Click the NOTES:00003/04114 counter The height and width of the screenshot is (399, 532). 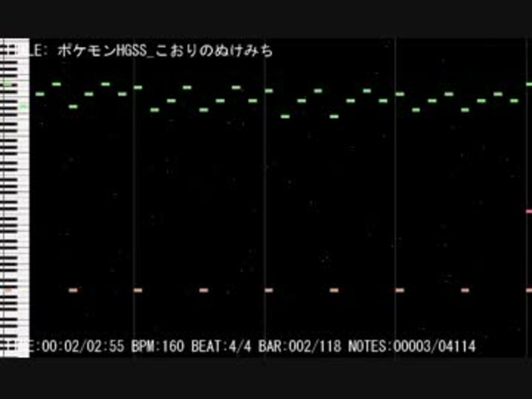point(412,346)
